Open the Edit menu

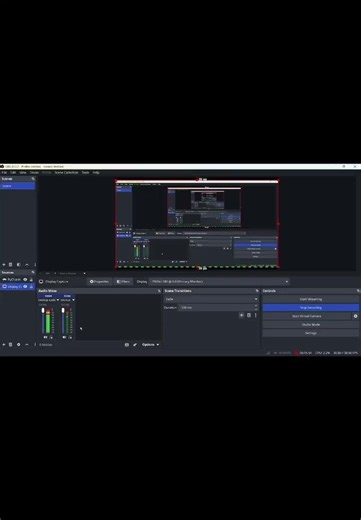13,173
